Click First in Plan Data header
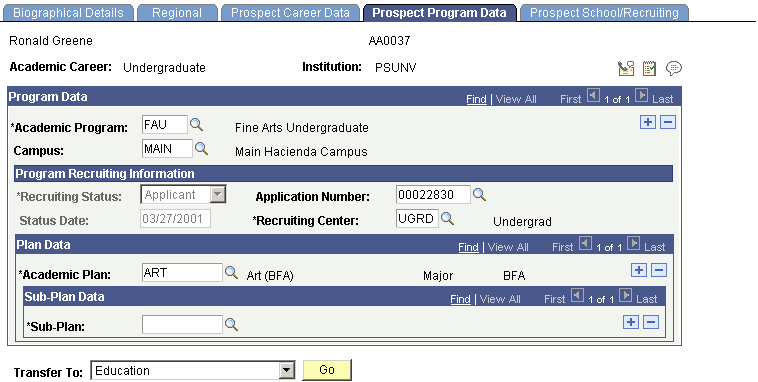The height and width of the screenshot is (382, 758). pyautogui.click(x=563, y=247)
